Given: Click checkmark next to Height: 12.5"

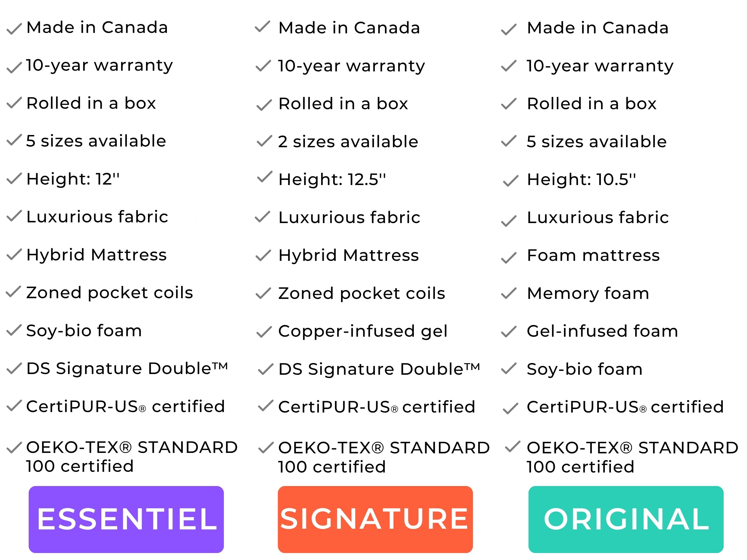Looking at the screenshot, I should tap(264, 177).
